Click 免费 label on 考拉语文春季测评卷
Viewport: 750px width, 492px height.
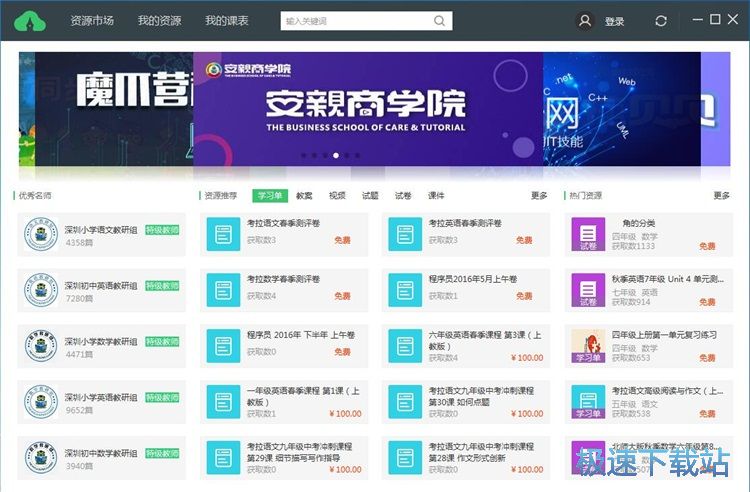[342, 240]
